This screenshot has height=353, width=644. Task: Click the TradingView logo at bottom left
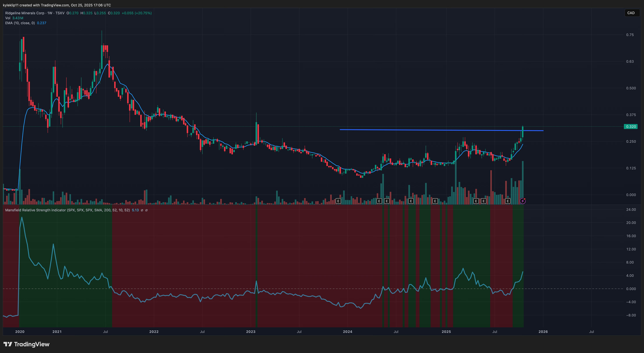(27, 344)
